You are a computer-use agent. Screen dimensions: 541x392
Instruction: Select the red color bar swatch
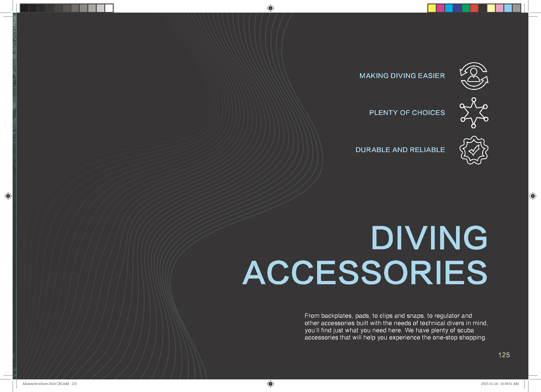pos(474,8)
